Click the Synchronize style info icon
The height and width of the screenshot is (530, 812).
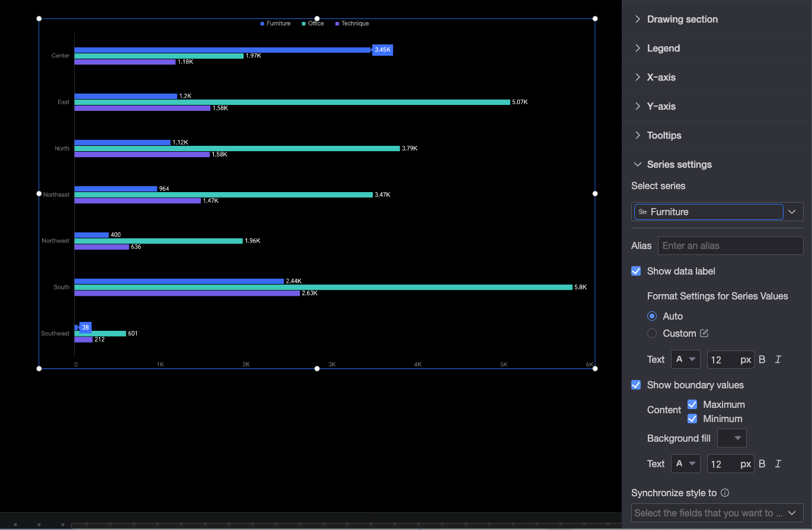[725, 493]
